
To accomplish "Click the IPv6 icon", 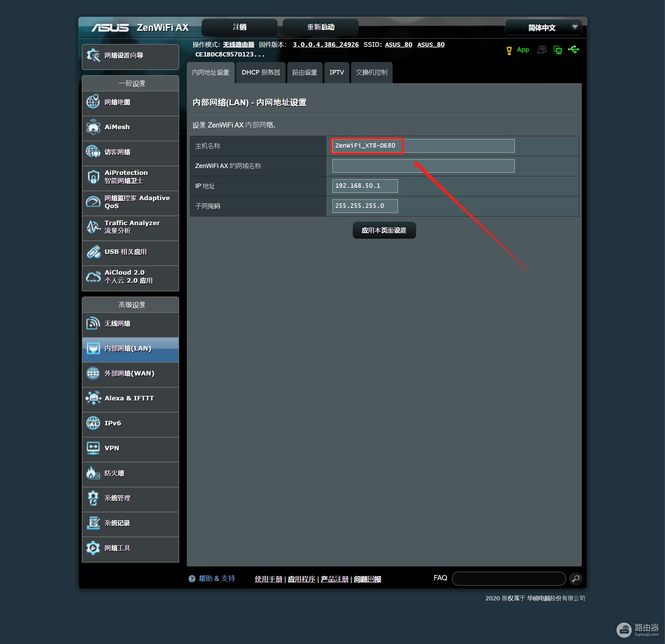I will [93, 423].
